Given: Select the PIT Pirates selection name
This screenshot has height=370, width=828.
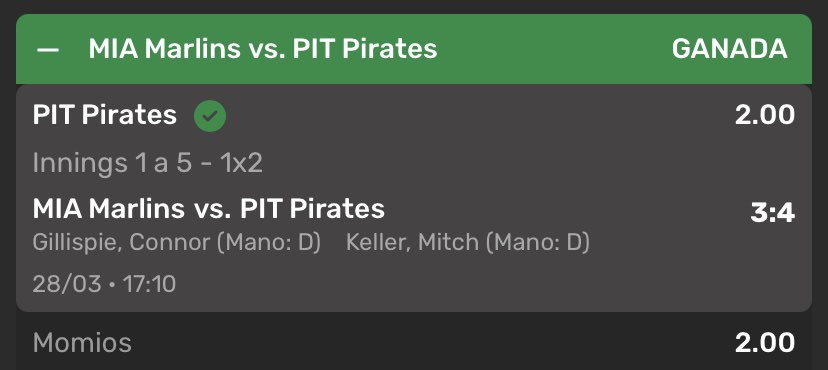Looking at the screenshot, I should [105, 115].
